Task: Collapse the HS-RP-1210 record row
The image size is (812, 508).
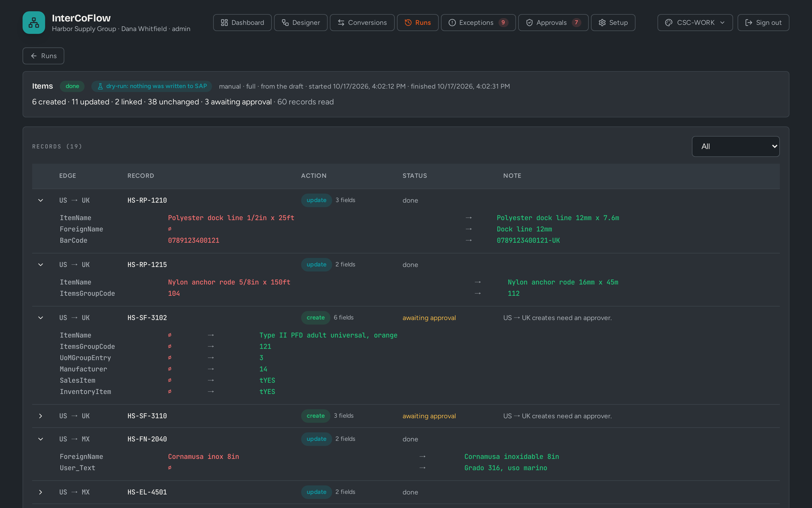Action: pyautogui.click(x=41, y=200)
